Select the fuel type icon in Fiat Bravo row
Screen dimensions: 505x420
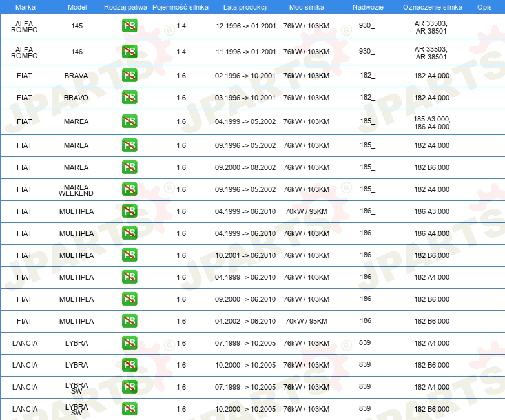coord(129,98)
